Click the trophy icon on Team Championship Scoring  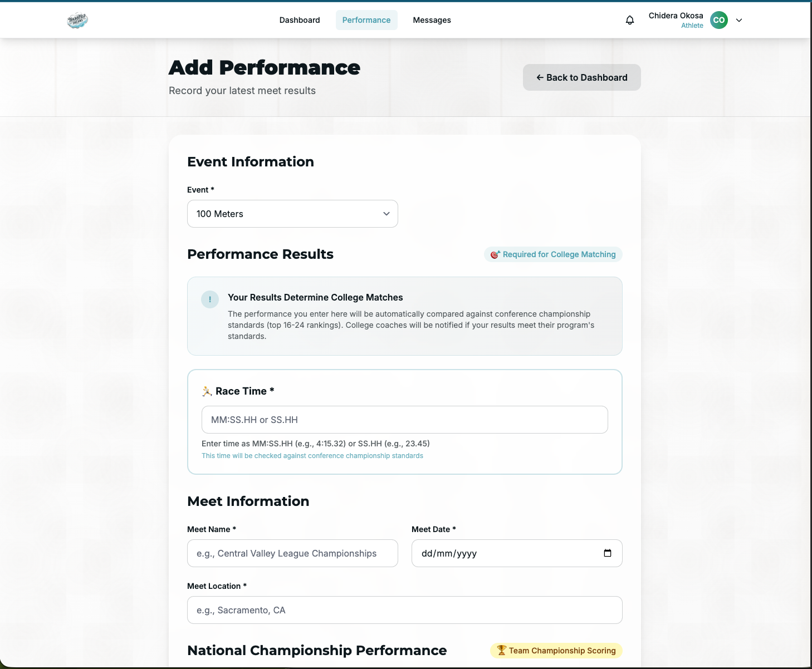pyautogui.click(x=501, y=650)
